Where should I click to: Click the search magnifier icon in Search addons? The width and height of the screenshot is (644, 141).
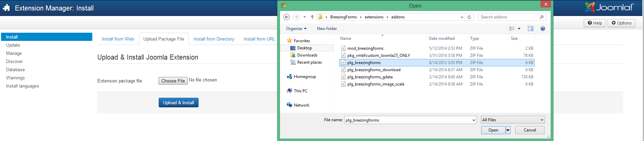pyautogui.click(x=541, y=17)
